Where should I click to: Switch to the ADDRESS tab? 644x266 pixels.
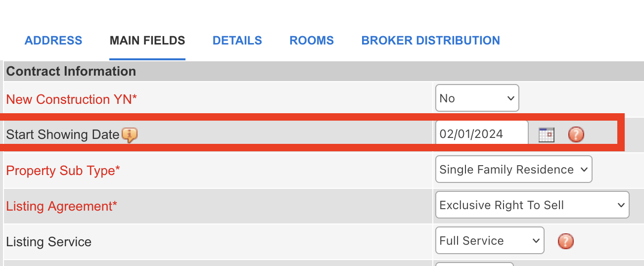pyautogui.click(x=53, y=41)
